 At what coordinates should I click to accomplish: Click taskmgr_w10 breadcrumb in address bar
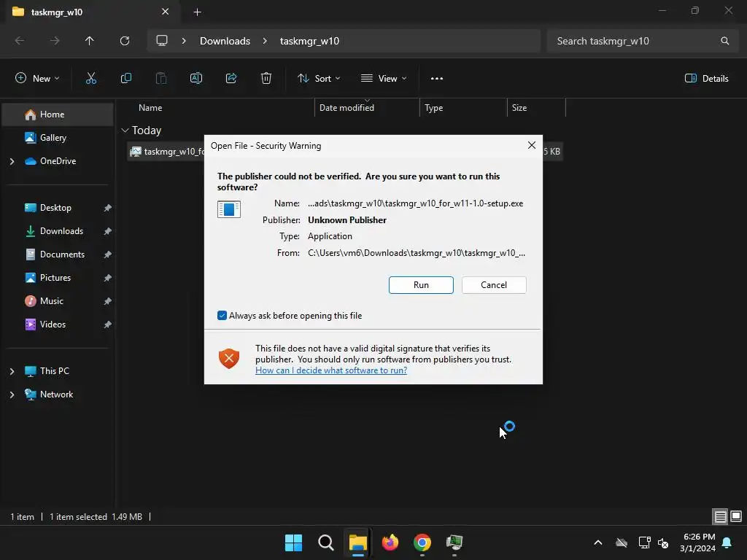(309, 41)
